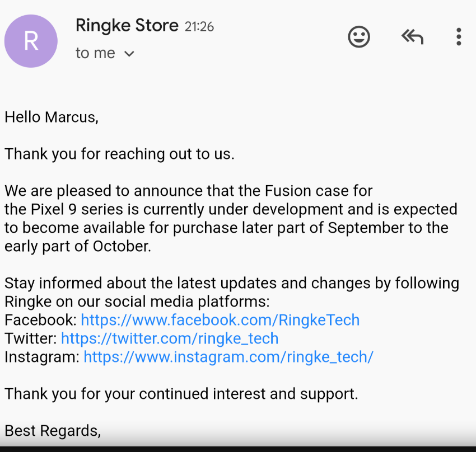This screenshot has width=476, height=452.
Task: Click the Fusion case announcement paragraph
Action: click(231, 218)
